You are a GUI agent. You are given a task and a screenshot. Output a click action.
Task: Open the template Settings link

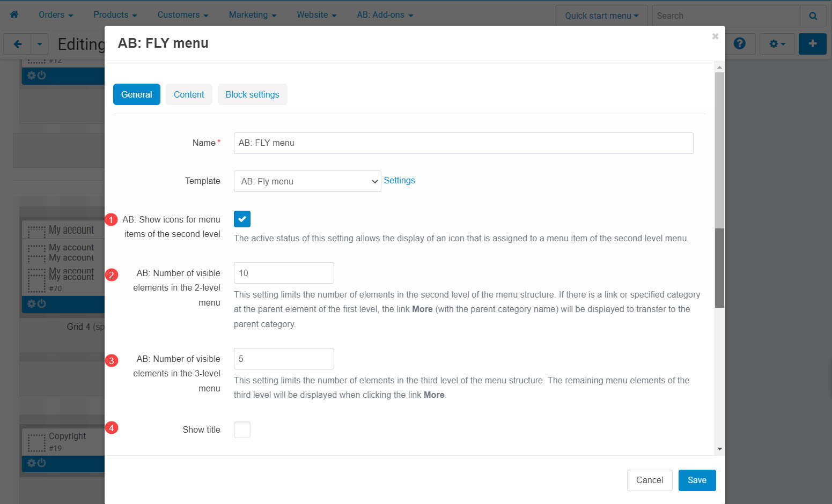399,181
